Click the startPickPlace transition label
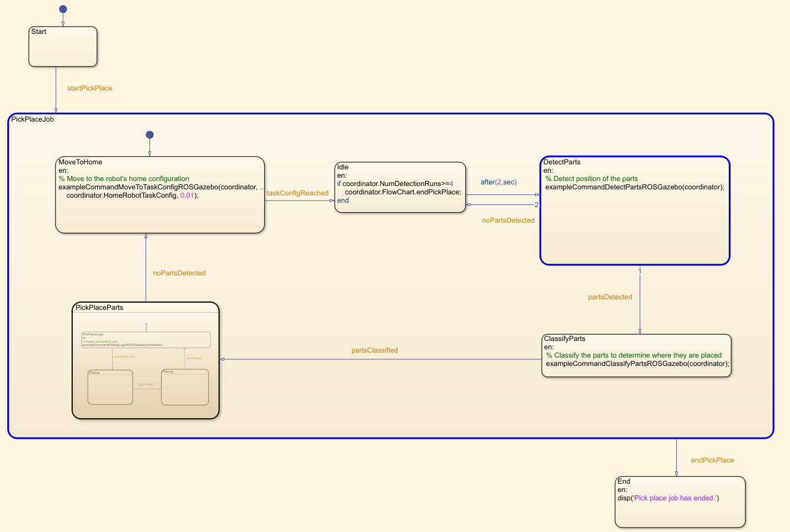Screen dimensions: 790x532 coord(90,88)
